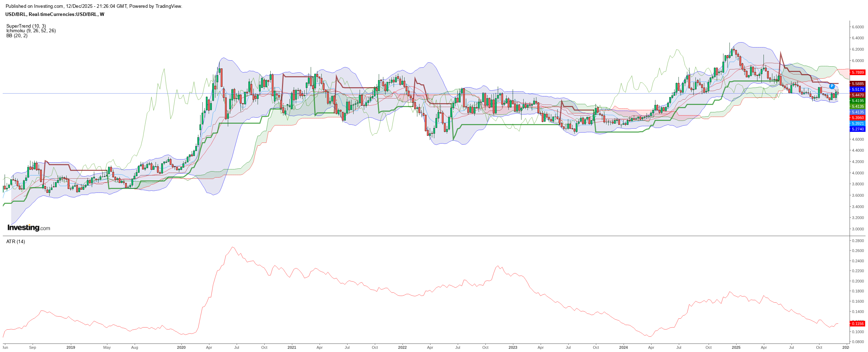Click the red 5.7889 price label

tap(857, 72)
